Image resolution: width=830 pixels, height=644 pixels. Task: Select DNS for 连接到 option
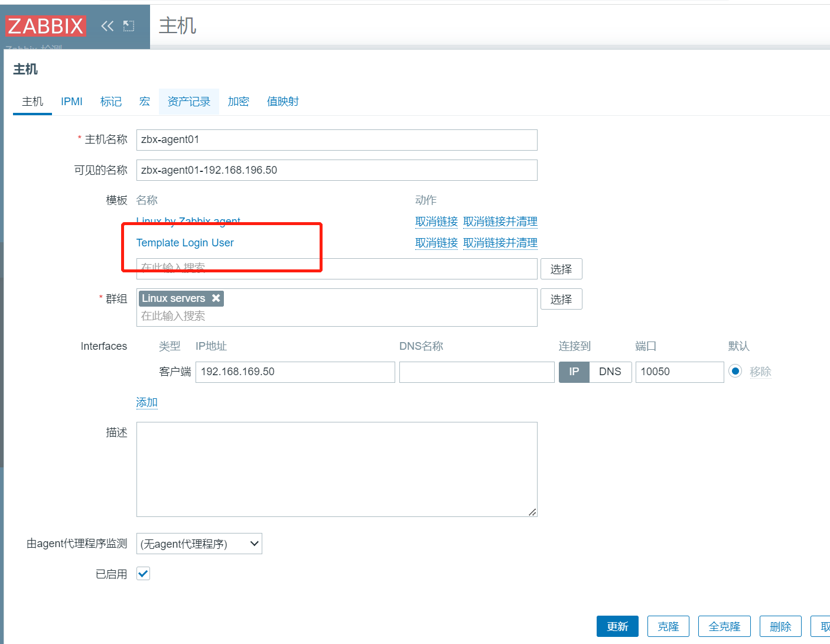click(610, 372)
